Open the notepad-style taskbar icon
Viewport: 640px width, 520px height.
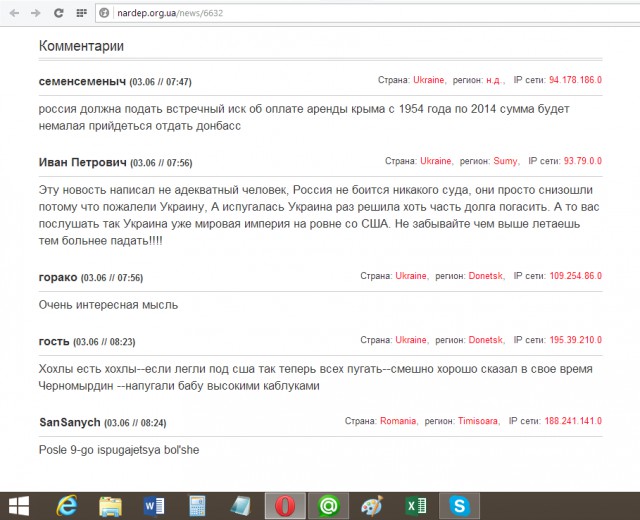point(241,506)
